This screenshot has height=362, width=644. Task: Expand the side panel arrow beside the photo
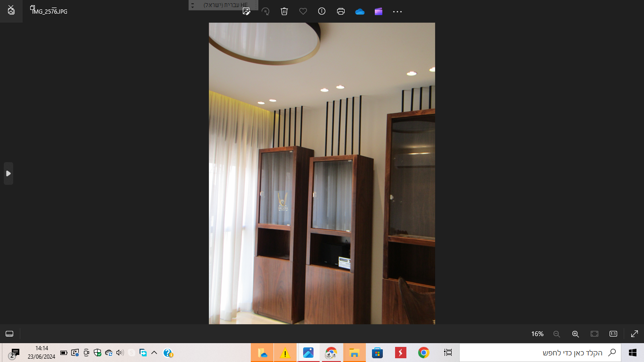tap(8, 173)
